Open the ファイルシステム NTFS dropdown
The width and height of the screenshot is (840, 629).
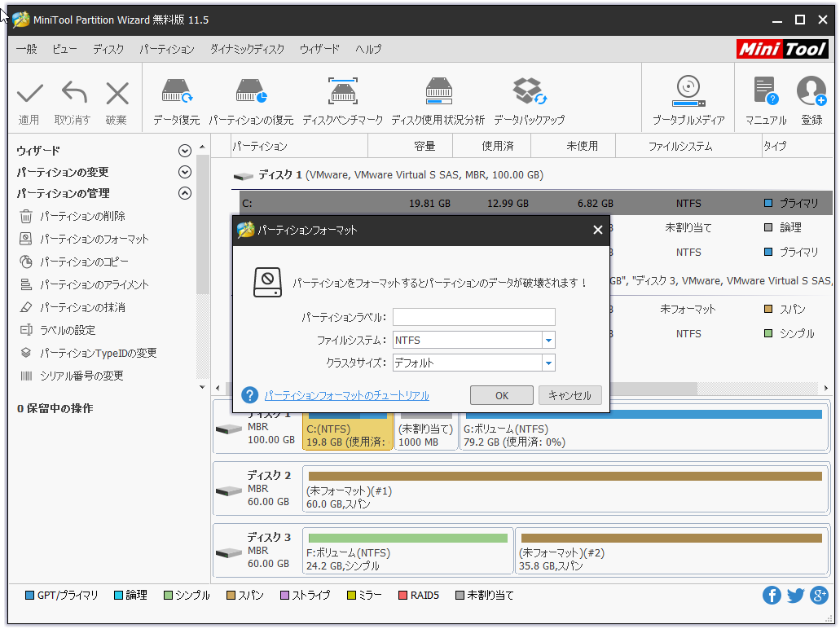[548, 340]
